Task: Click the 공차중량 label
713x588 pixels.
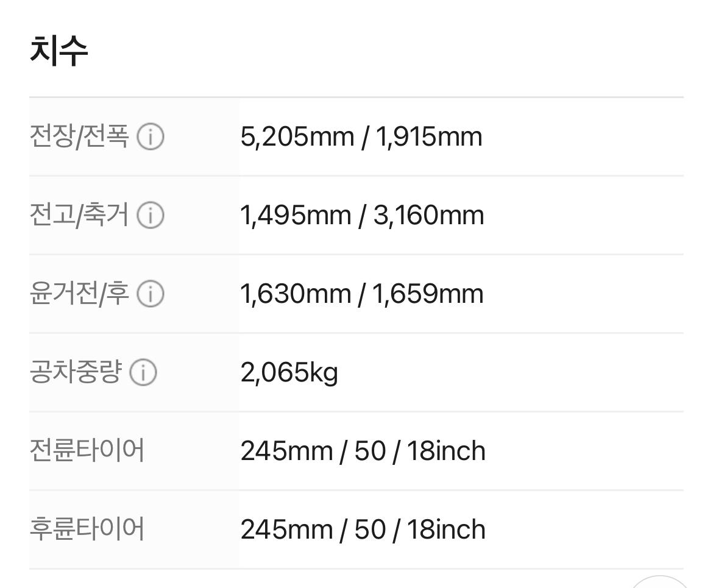Action: (x=76, y=372)
